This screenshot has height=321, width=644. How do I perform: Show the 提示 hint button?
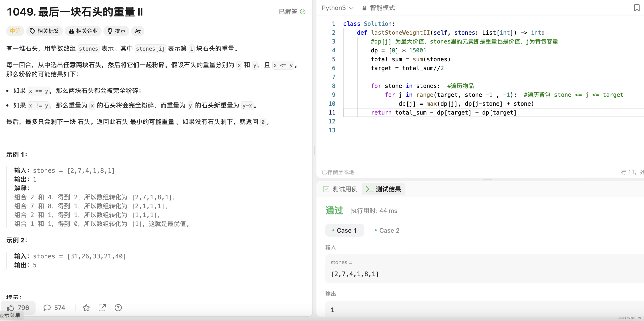(x=116, y=31)
